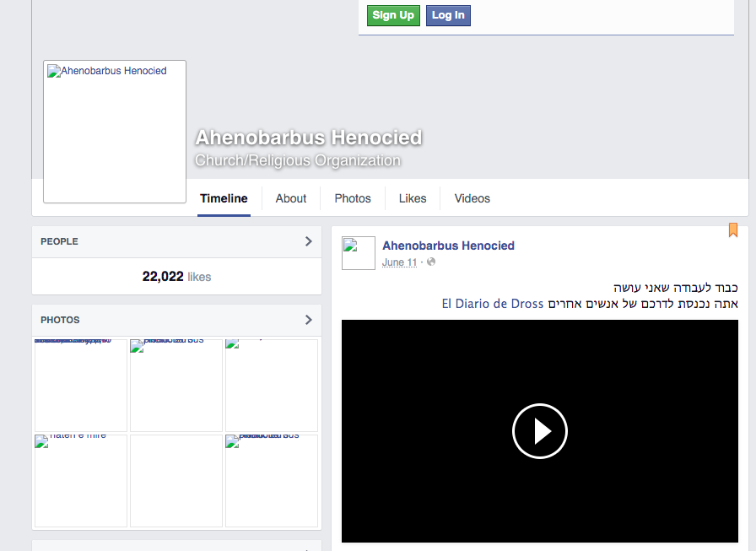Open the photo thumbnail labeled 'naten e mire'
This screenshot has height=551, width=756.
pos(81,481)
